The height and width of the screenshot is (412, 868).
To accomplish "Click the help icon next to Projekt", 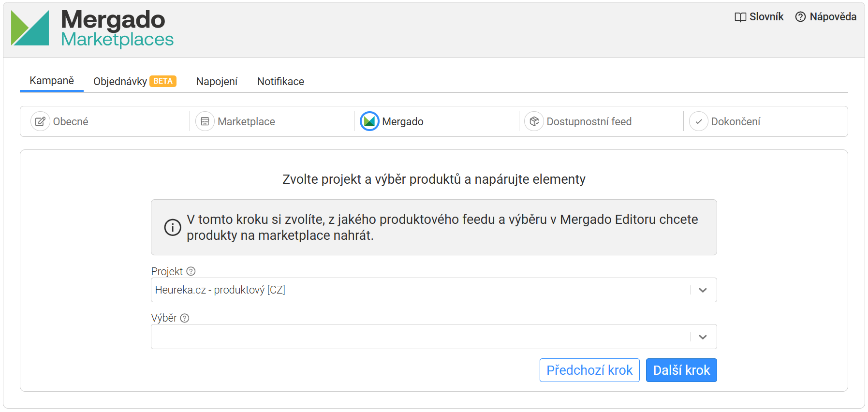I will point(191,271).
